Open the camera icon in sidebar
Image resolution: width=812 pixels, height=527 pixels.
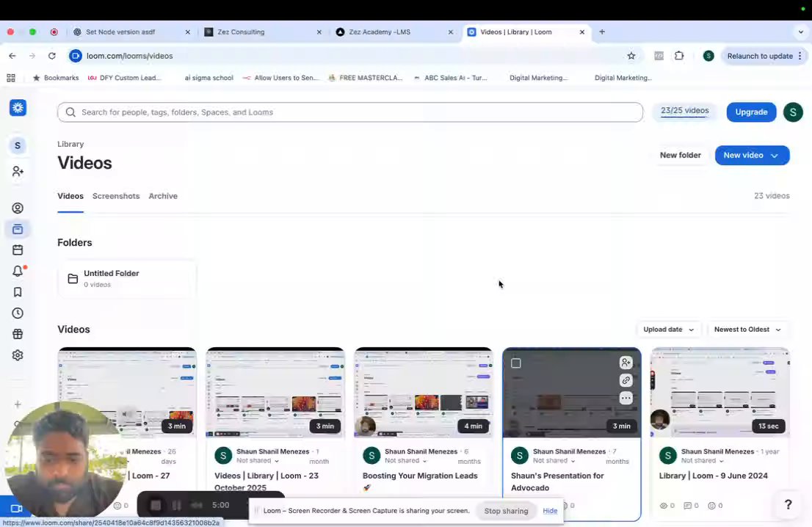[x=16, y=509]
